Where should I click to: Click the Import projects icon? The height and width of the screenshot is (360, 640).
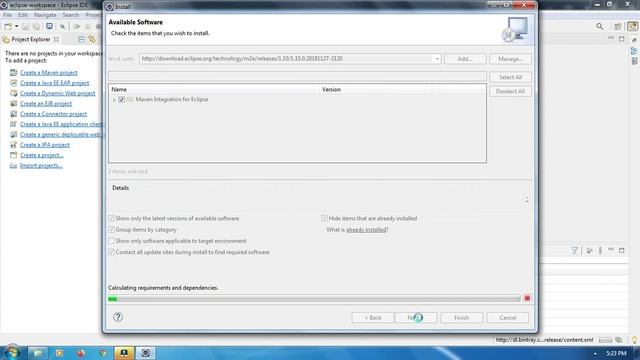click(x=13, y=166)
